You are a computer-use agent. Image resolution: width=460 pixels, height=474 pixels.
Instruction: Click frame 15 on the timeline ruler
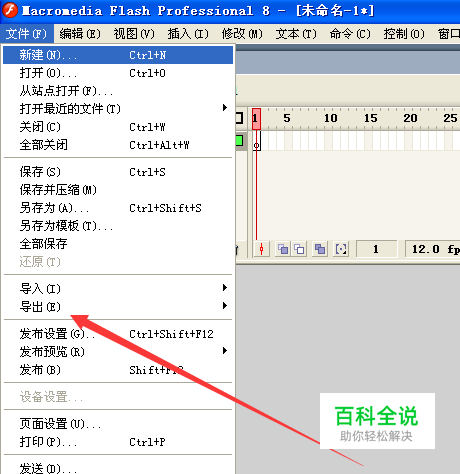point(371,118)
